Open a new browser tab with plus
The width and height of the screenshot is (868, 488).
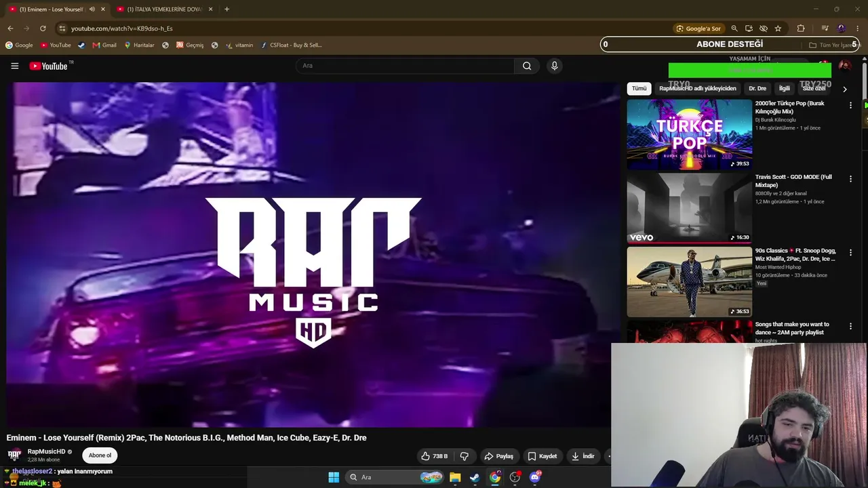click(x=226, y=9)
